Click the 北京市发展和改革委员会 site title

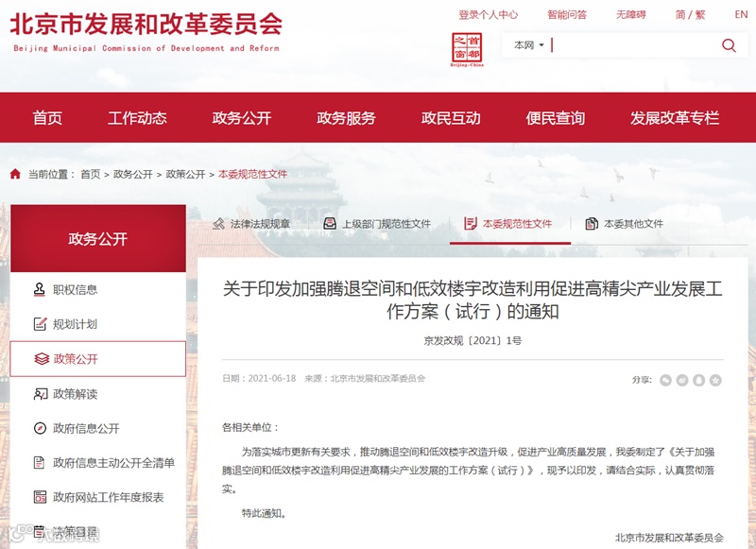tap(146, 25)
